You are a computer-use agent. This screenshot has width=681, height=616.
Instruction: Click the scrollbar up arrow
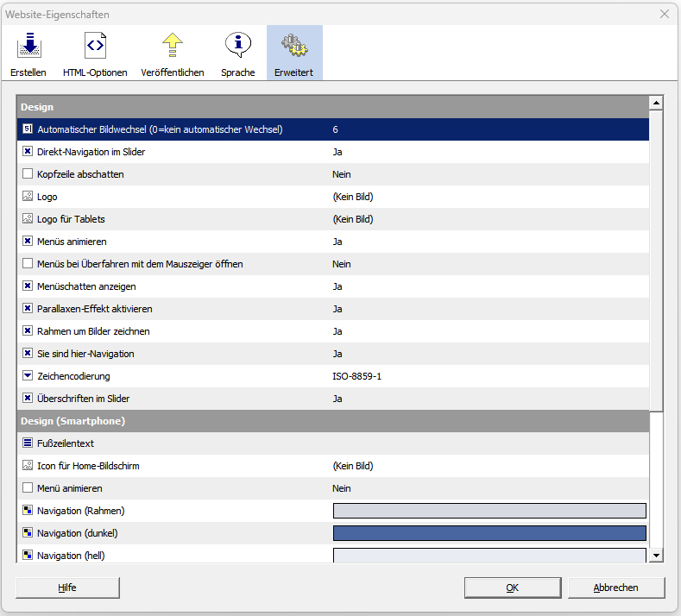656,103
